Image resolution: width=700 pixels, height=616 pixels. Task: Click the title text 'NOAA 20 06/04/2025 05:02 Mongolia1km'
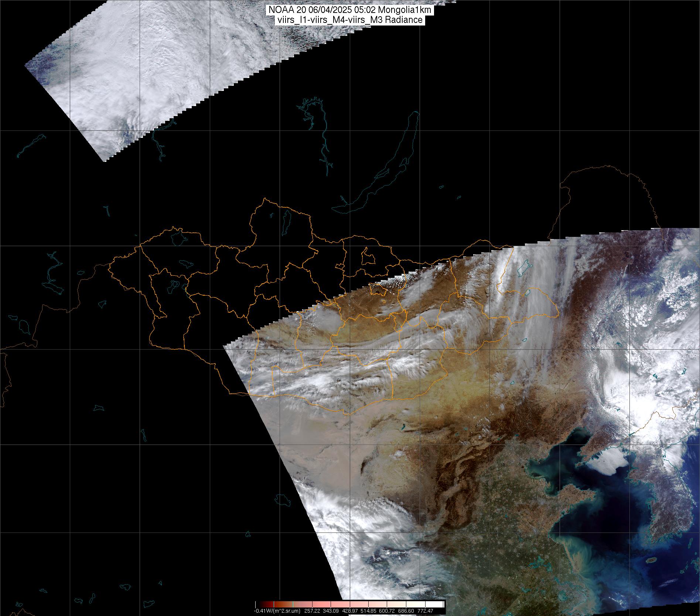click(350, 10)
